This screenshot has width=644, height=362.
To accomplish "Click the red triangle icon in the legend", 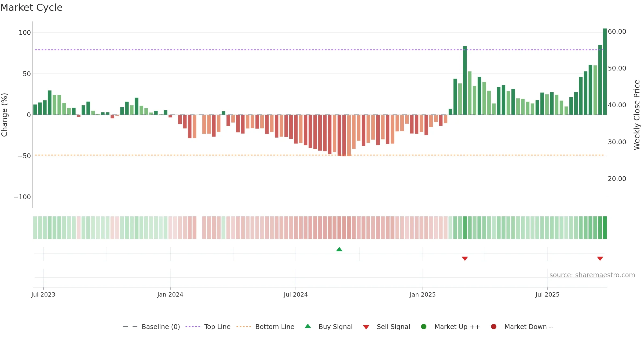I will (366, 327).
